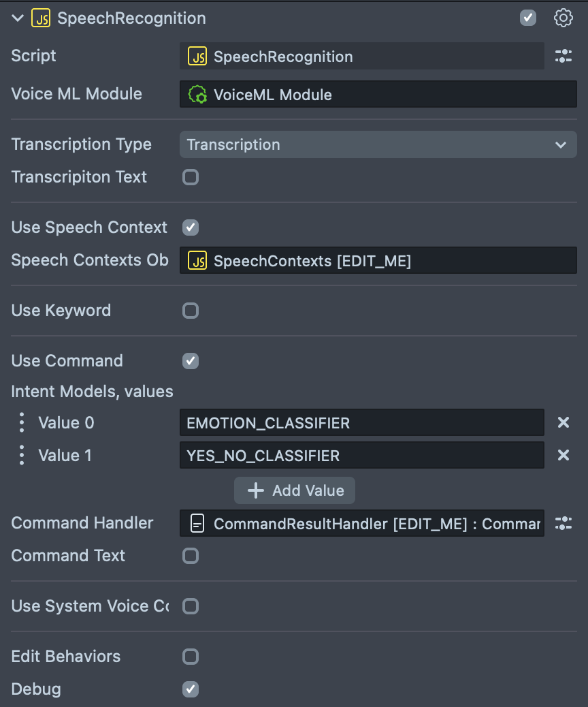
Task: Open the Transcription Type dropdown
Action: 378,145
